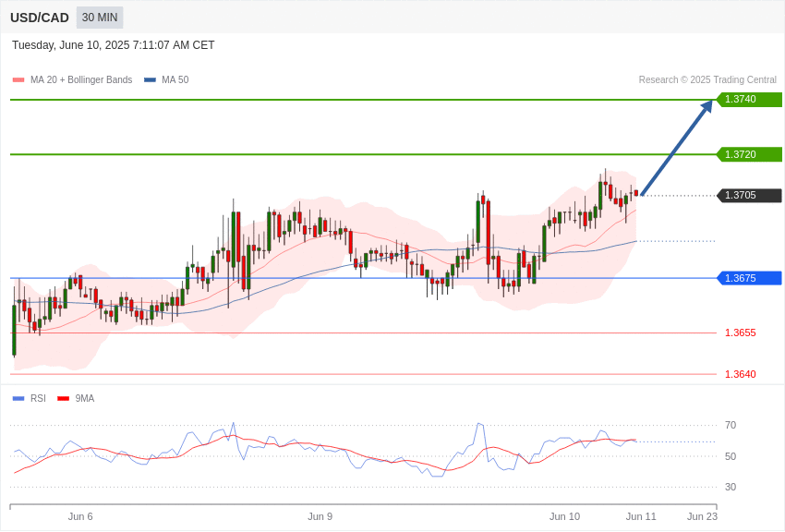The image size is (785, 532).
Task: Click the 1.3655 support level label
Action: click(741, 332)
